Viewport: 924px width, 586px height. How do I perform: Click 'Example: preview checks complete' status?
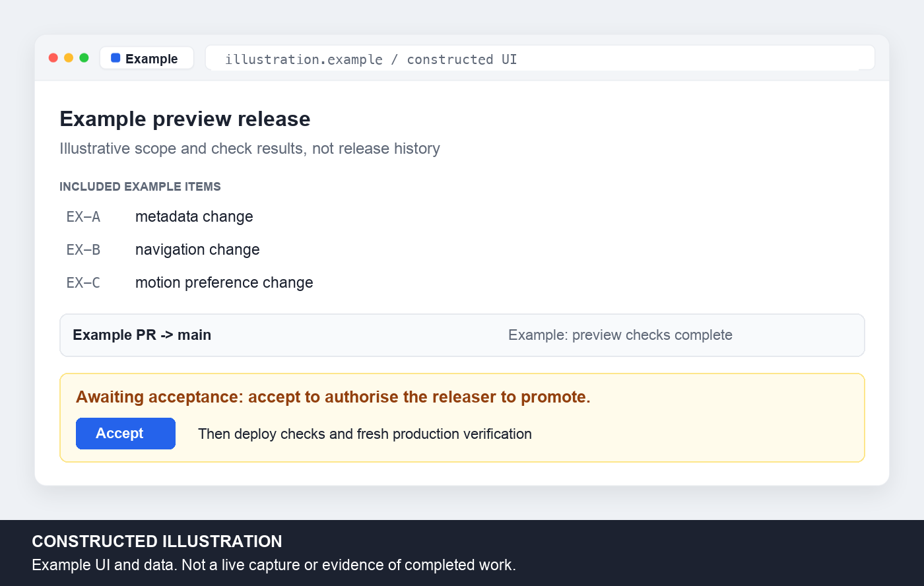point(620,335)
